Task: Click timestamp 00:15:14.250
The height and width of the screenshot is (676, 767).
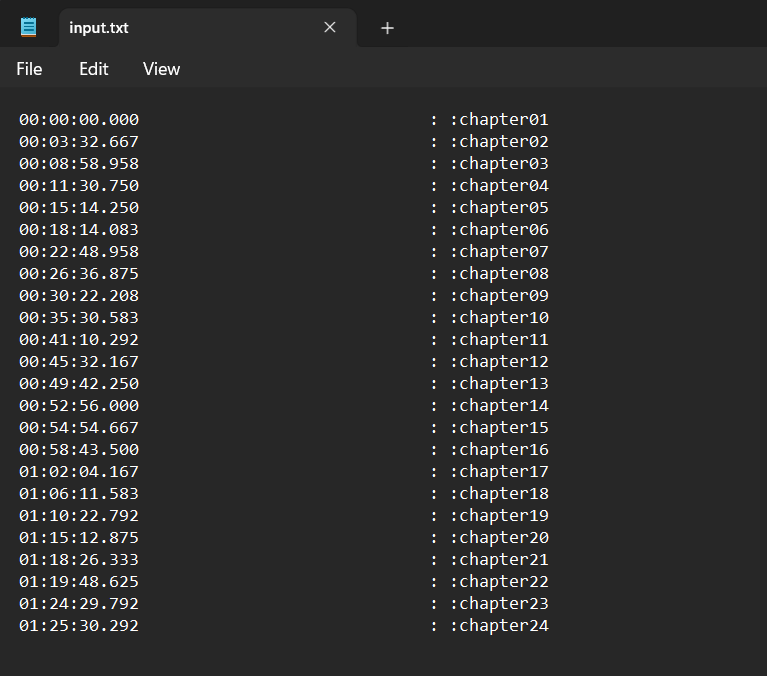Action: 79,207
